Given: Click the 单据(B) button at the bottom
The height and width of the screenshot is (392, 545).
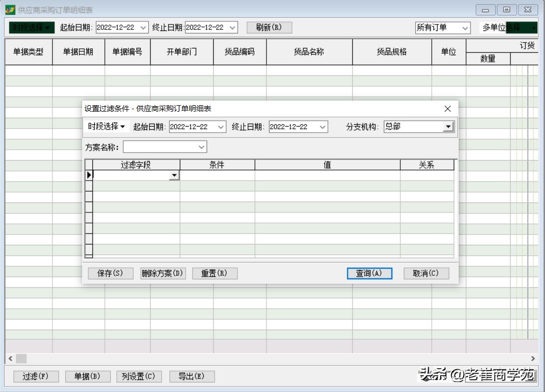Looking at the screenshot, I should click(x=88, y=377).
